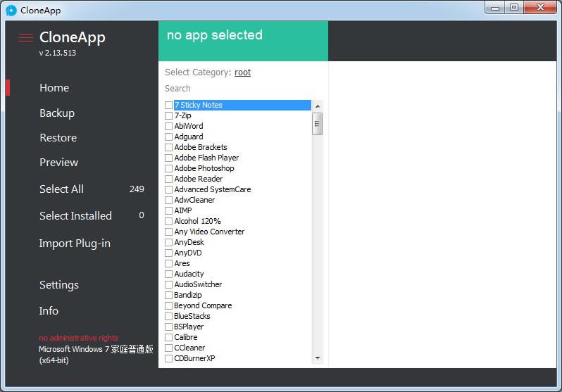Select the Beyond Compare list entry

point(203,305)
